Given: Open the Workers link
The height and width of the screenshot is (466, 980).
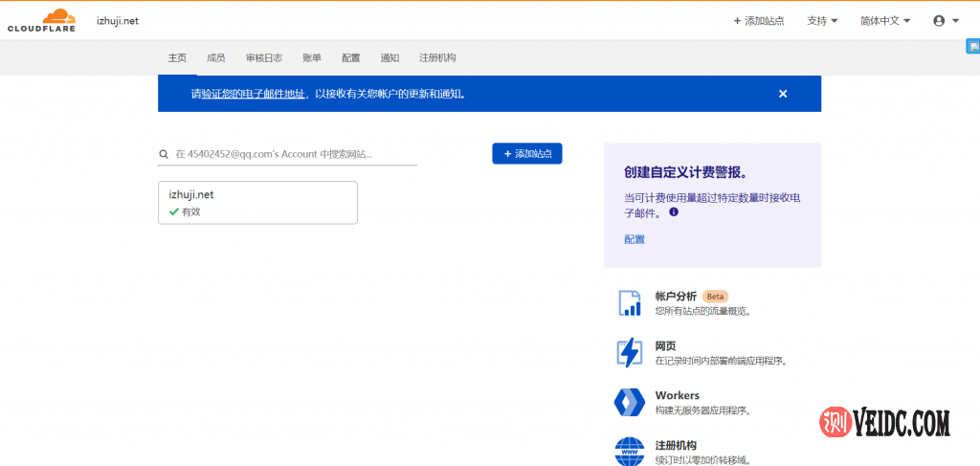Looking at the screenshot, I should [x=678, y=395].
